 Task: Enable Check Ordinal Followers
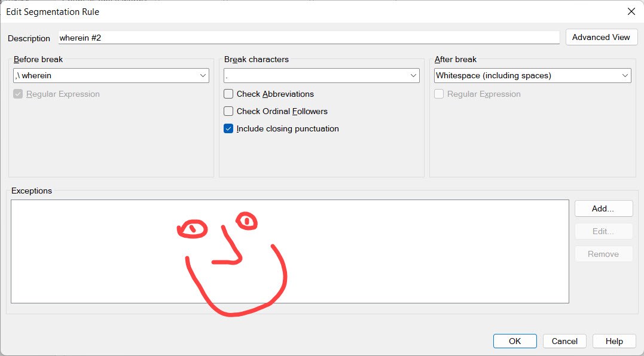228,111
